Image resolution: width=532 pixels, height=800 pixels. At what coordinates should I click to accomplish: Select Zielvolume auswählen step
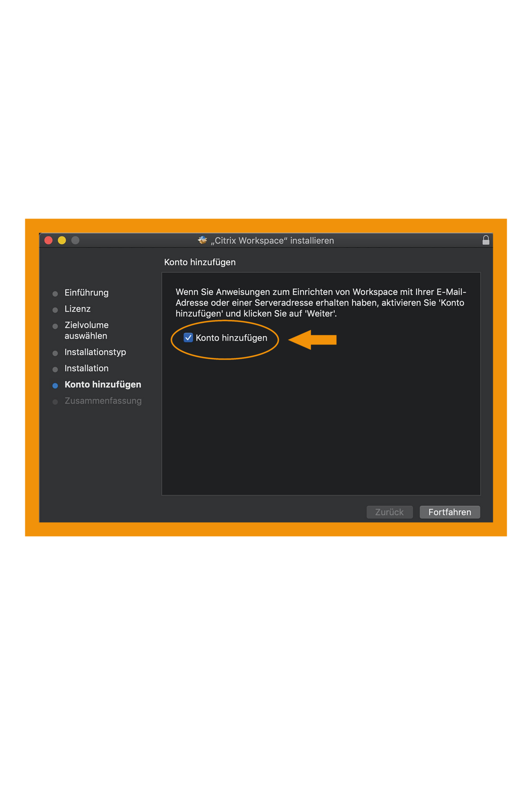86,330
